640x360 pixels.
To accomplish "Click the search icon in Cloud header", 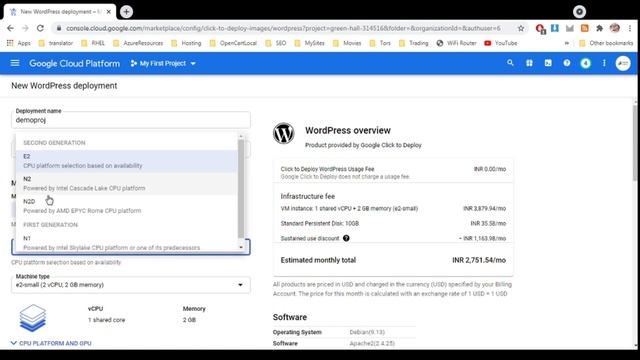I will click(x=510, y=63).
